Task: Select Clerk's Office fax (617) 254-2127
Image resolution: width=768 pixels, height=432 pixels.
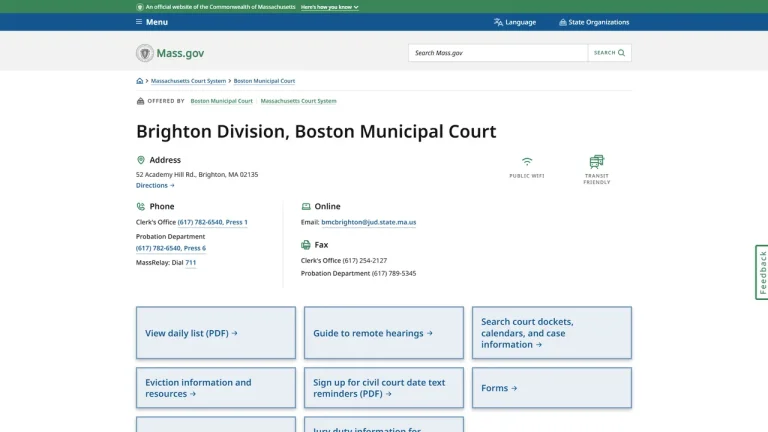Action: [344, 261]
